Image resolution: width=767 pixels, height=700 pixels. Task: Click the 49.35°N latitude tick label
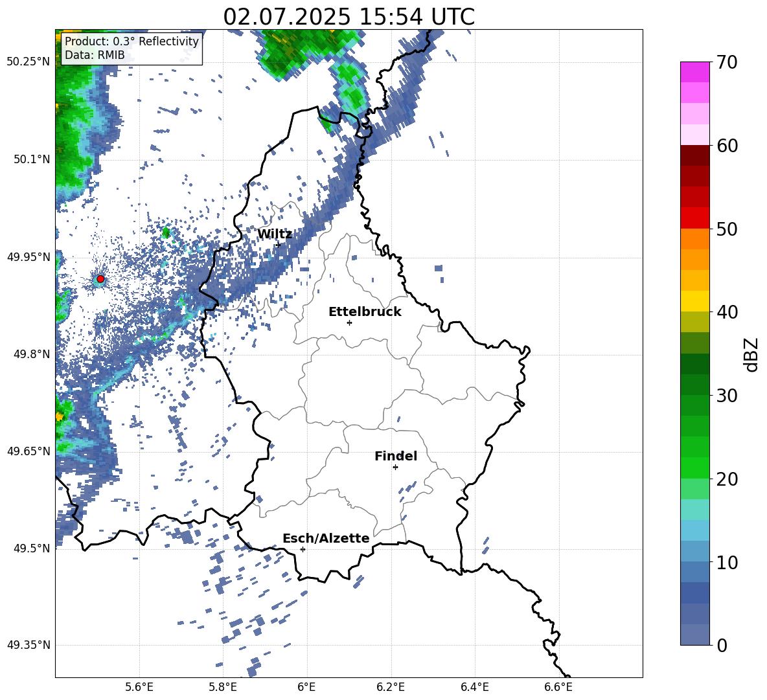(x=29, y=645)
